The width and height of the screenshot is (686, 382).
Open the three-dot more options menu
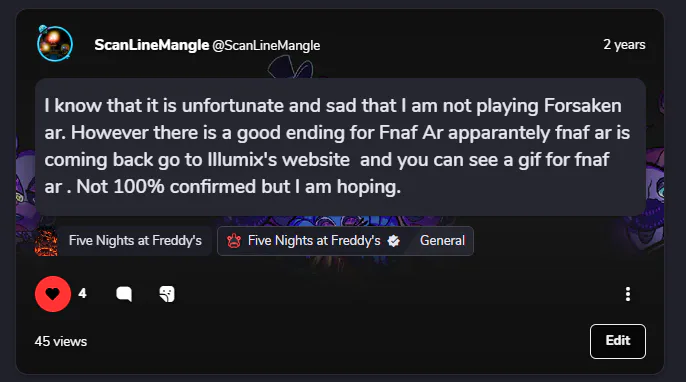coord(628,294)
